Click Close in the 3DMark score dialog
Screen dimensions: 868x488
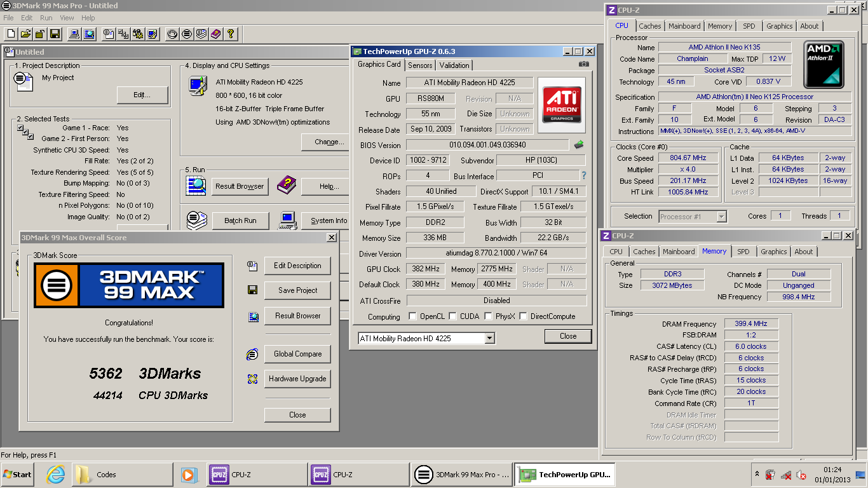(297, 415)
